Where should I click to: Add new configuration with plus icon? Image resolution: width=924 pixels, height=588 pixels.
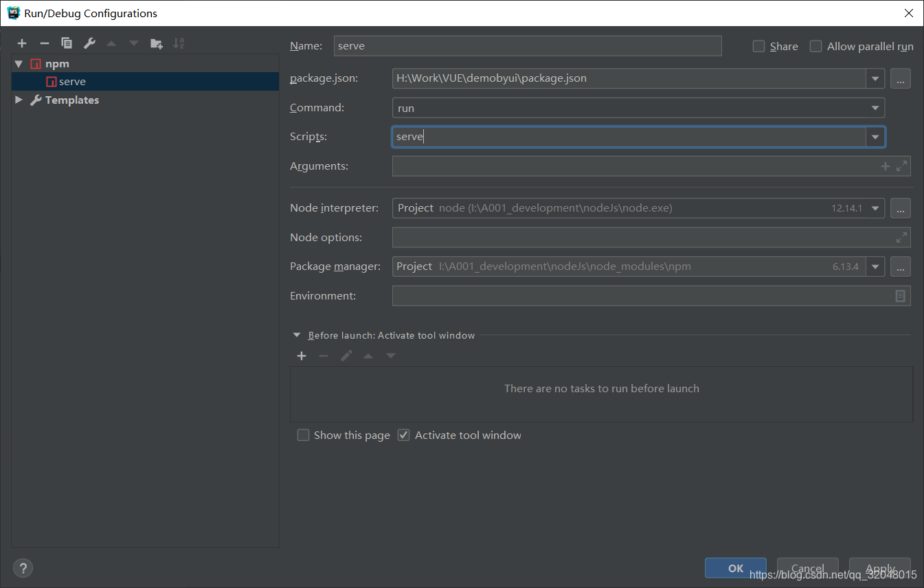[22, 43]
